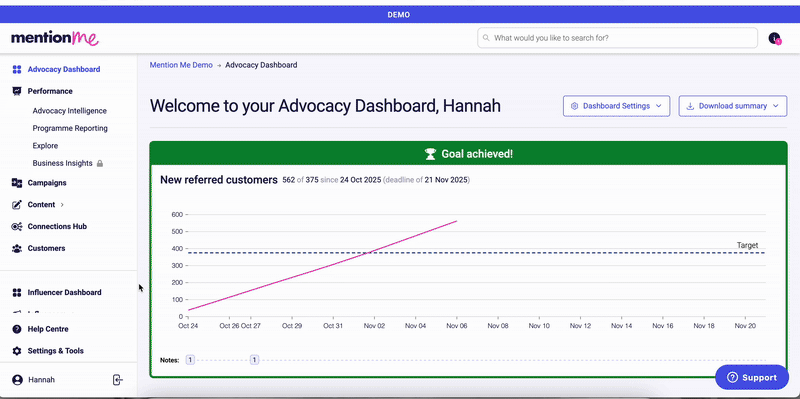The width and height of the screenshot is (800, 399).
Task: Focus the search input field
Action: (x=617, y=38)
